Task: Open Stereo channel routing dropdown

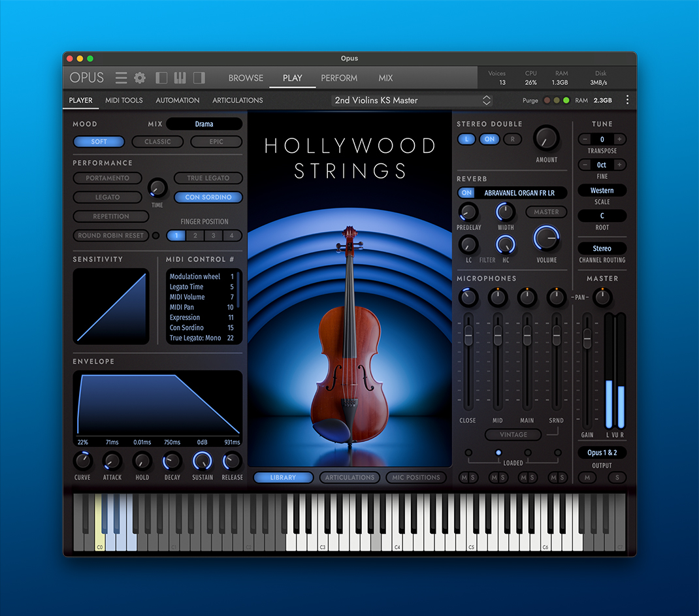Action: click(602, 248)
